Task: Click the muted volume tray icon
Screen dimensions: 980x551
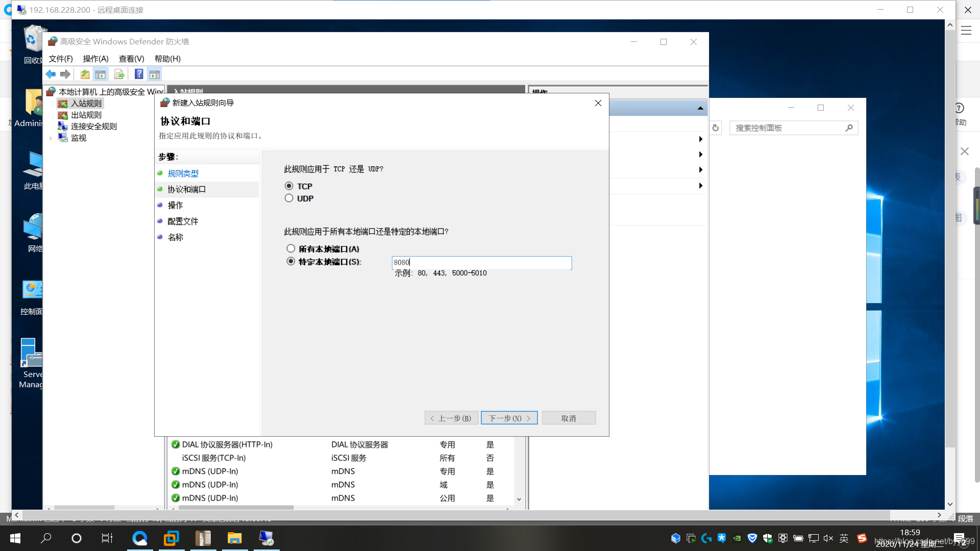Action: [x=828, y=538]
